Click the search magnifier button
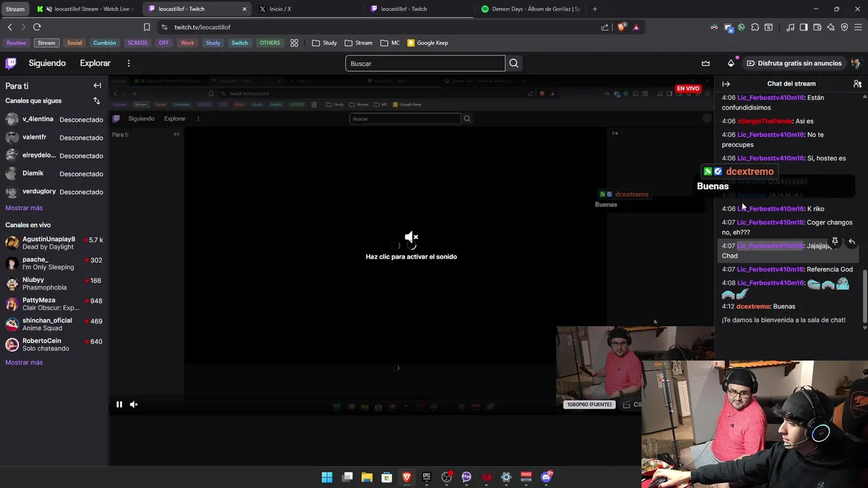This screenshot has height=488, width=868. pos(513,63)
